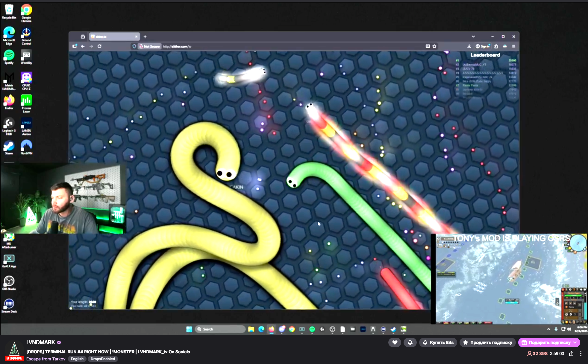588x364 pixels.
Task: Select the DropsEnabled tag
Action: coord(103,359)
